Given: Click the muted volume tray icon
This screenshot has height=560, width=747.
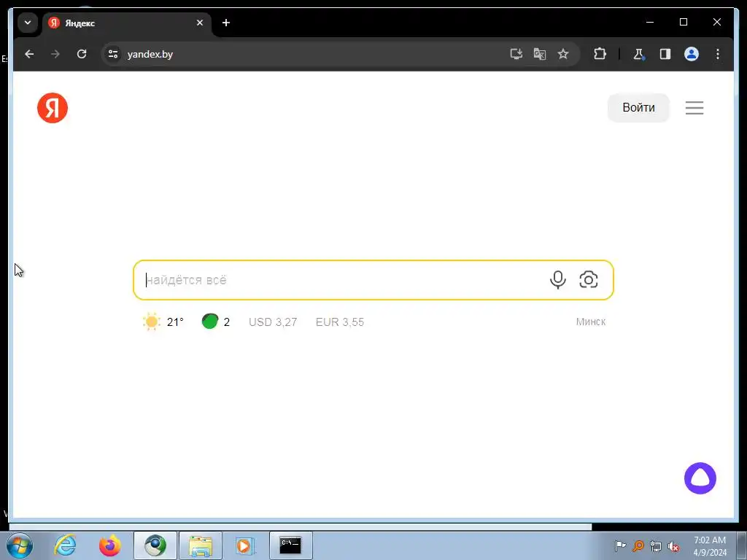Looking at the screenshot, I should [673, 546].
